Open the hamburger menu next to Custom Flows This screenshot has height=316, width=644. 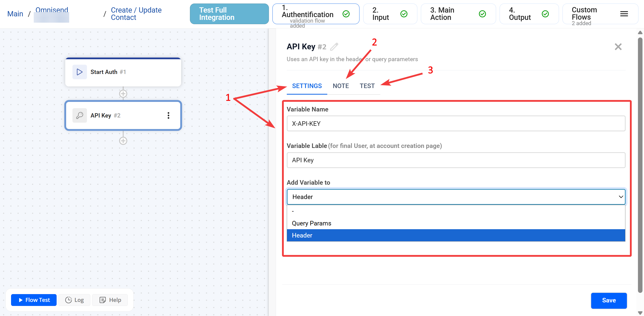click(x=624, y=14)
